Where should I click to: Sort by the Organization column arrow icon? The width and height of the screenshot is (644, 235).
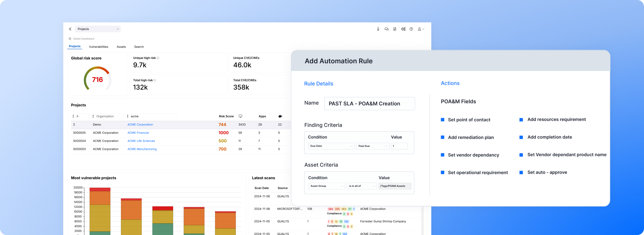[x=93, y=116]
